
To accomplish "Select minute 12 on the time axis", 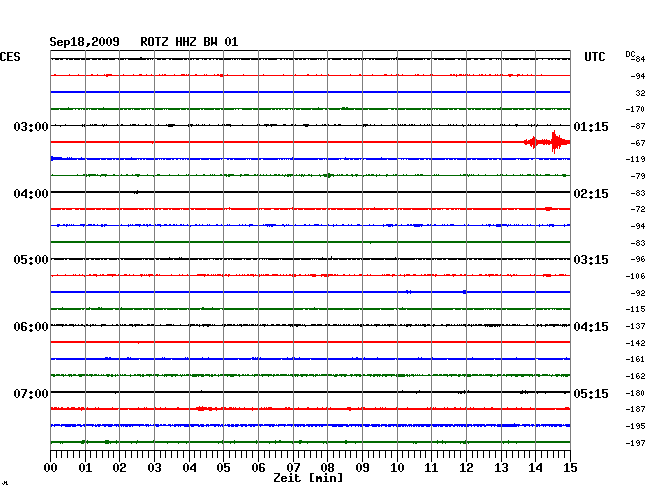I will 466,467.
